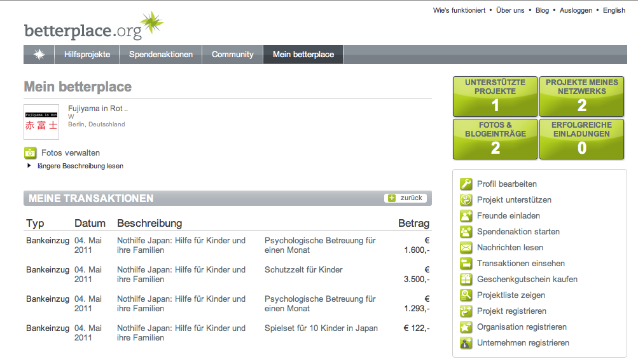Switch language to English
This screenshot has height=364, width=638.
pyautogui.click(x=614, y=11)
